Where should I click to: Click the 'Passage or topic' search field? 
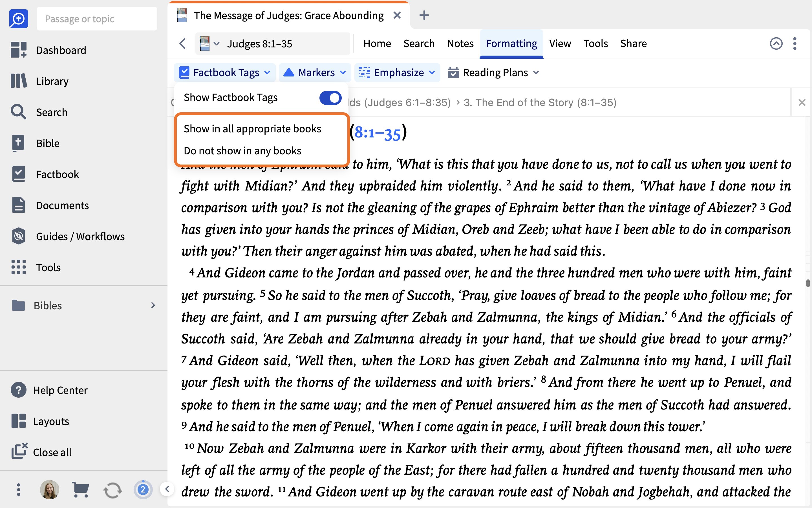pyautogui.click(x=97, y=19)
